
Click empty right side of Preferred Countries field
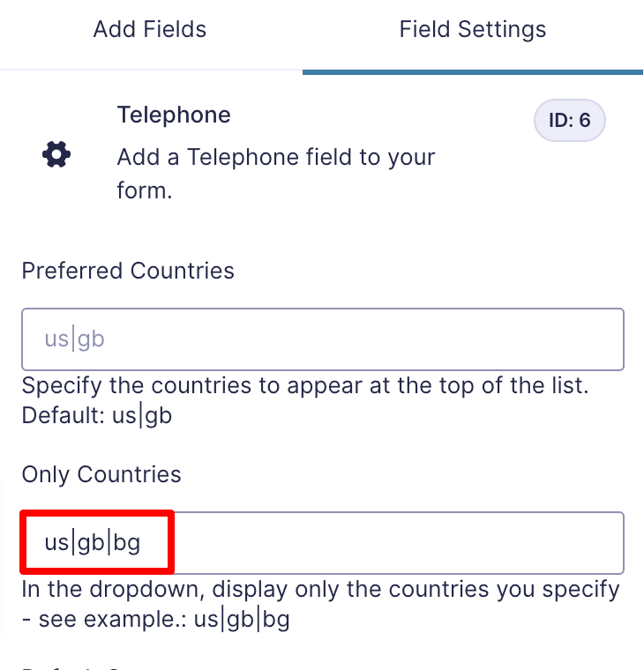[x=363, y=339]
